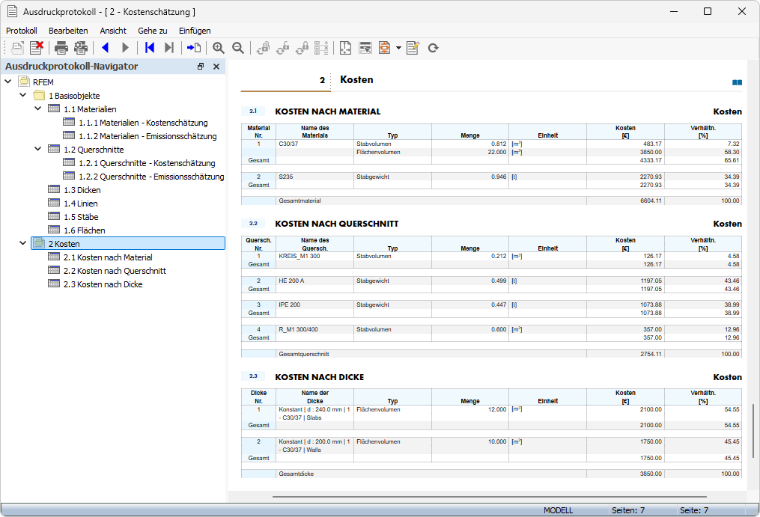Viewport: 760px width, 517px height.
Task: Open the Einfügen menu
Action: tap(194, 31)
